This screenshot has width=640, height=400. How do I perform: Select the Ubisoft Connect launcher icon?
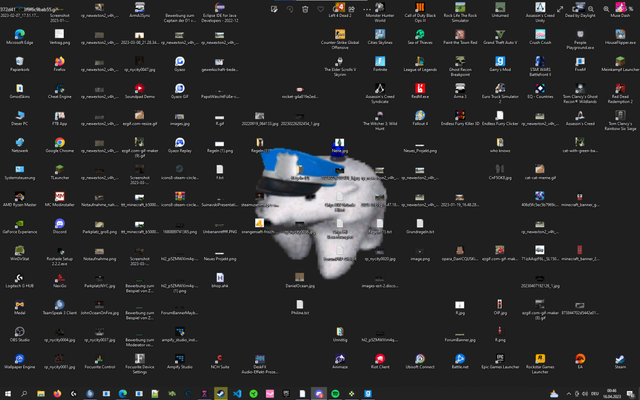click(x=420, y=361)
